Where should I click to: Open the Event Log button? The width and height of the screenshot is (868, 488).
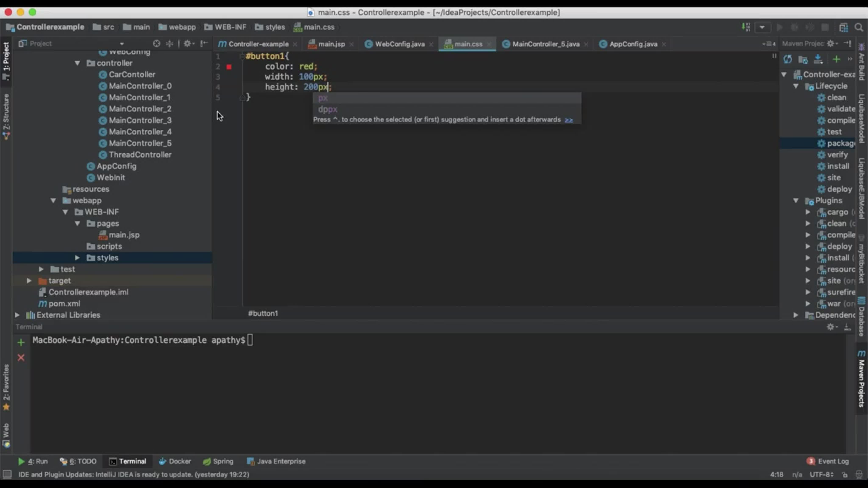(x=828, y=461)
